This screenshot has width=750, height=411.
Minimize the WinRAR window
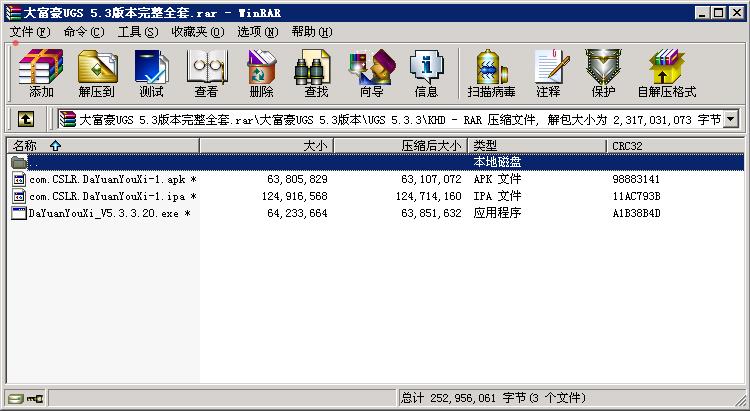(702, 13)
